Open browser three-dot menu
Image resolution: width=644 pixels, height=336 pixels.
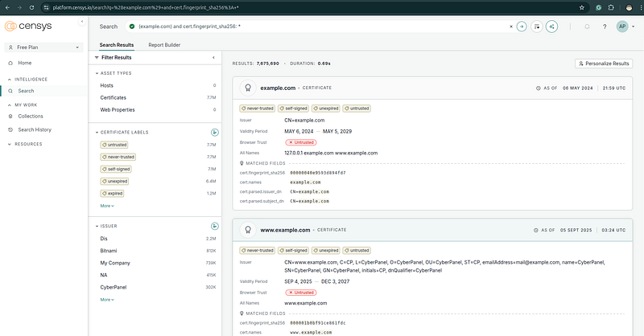point(639,7)
